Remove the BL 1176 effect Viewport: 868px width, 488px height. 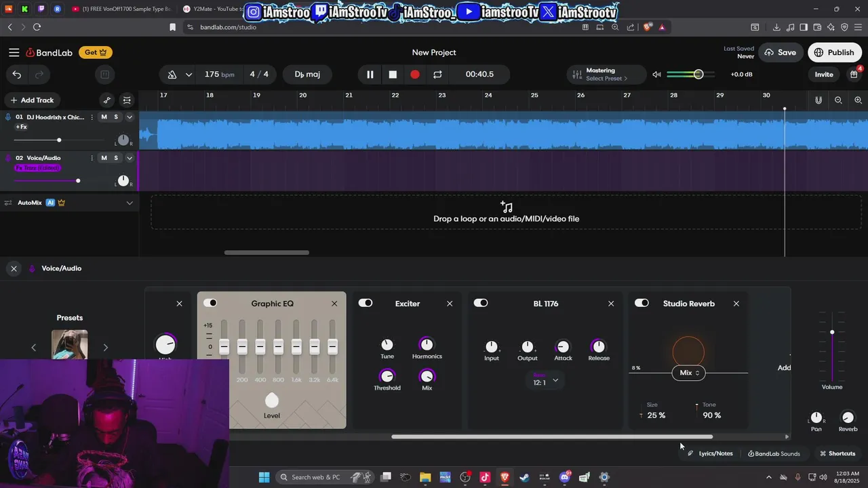[611, 304]
